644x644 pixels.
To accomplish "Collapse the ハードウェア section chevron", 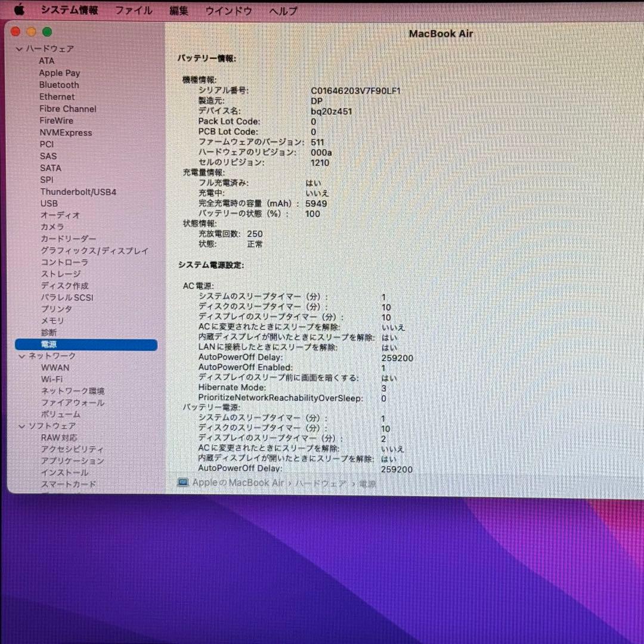I will [x=18, y=49].
